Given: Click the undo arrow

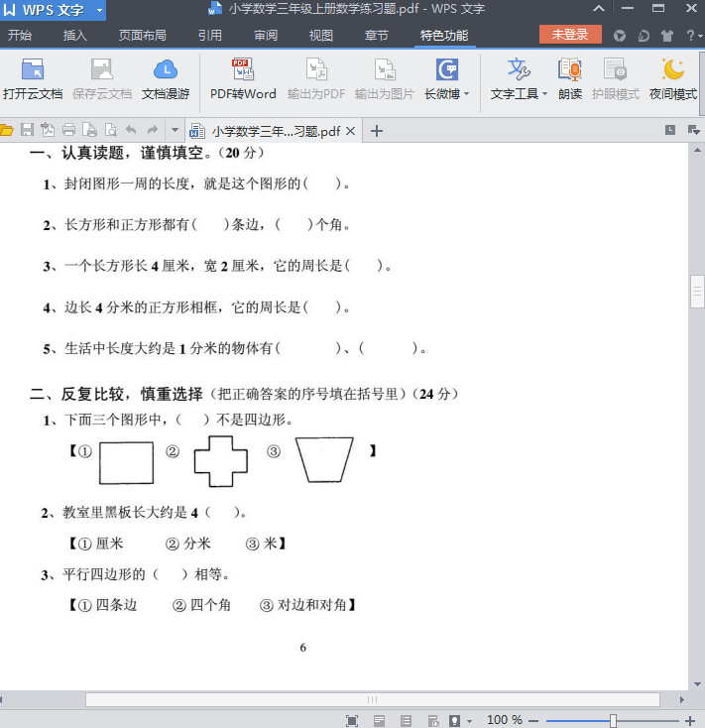Looking at the screenshot, I should [x=131, y=130].
